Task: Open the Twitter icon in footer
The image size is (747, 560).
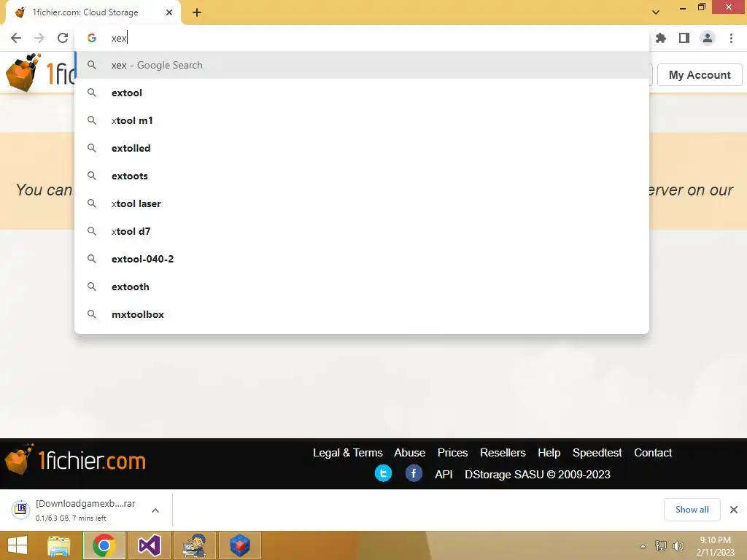Action: 384,473
